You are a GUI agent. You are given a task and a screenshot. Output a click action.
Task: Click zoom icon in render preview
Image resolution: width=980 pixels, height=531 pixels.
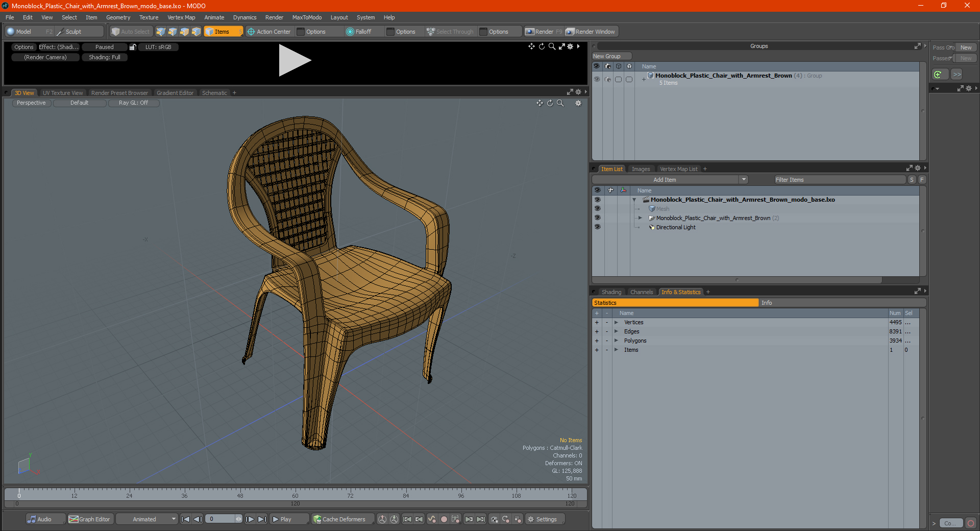pyautogui.click(x=552, y=46)
